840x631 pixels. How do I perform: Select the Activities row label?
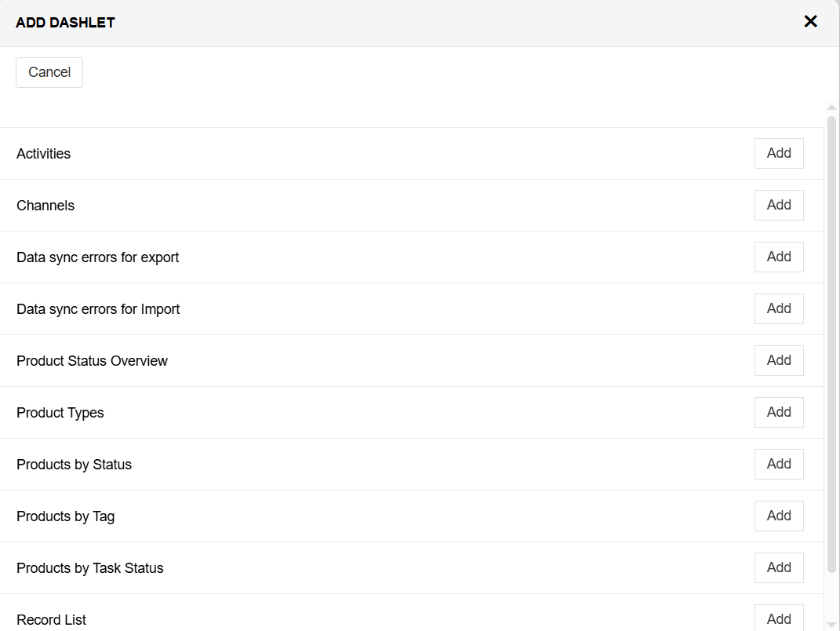pyautogui.click(x=44, y=154)
